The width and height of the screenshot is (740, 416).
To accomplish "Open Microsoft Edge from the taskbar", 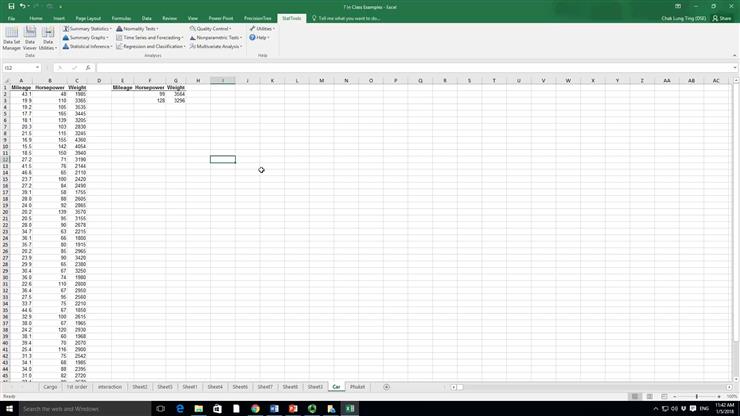I will 180,408.
